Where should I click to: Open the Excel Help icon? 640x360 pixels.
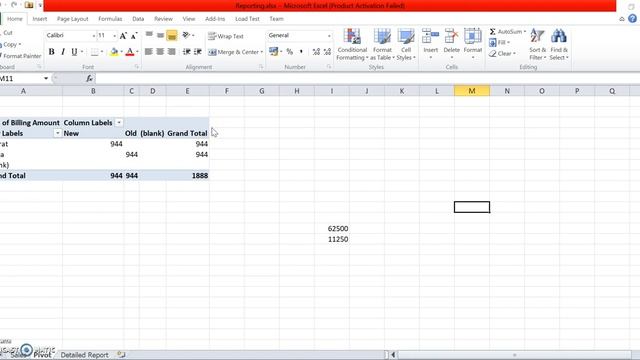[632, 19]
